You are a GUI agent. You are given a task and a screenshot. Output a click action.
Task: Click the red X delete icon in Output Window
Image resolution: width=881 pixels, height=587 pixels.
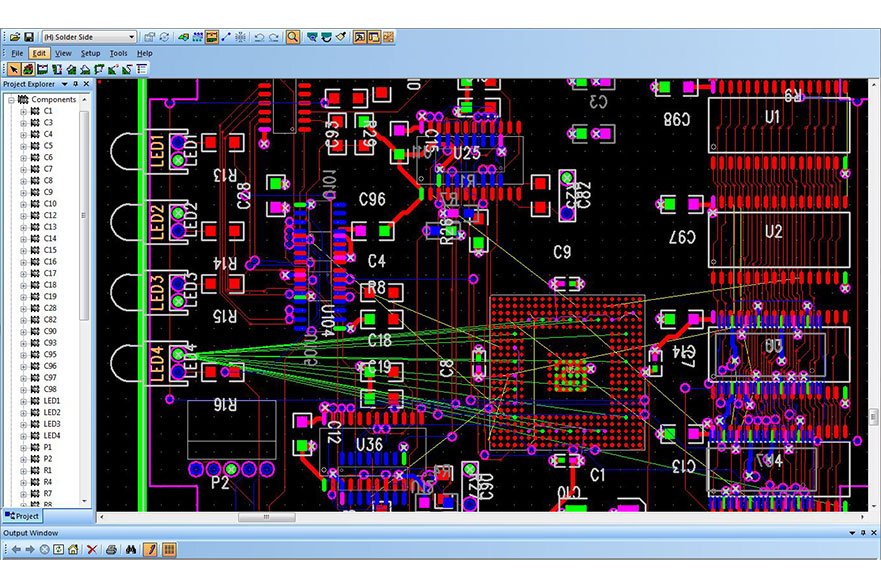pyautogui.click(x=92, y=549)
